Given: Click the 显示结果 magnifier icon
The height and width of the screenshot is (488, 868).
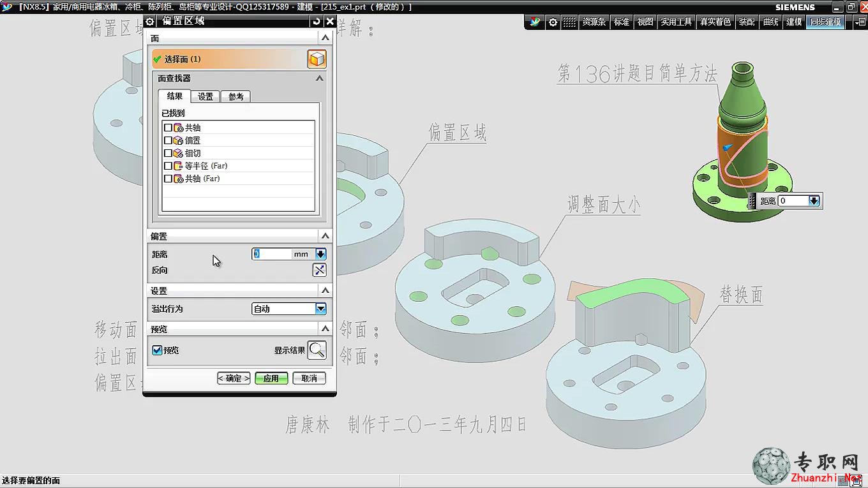Looking at the screenshot, I should (317, 350).
